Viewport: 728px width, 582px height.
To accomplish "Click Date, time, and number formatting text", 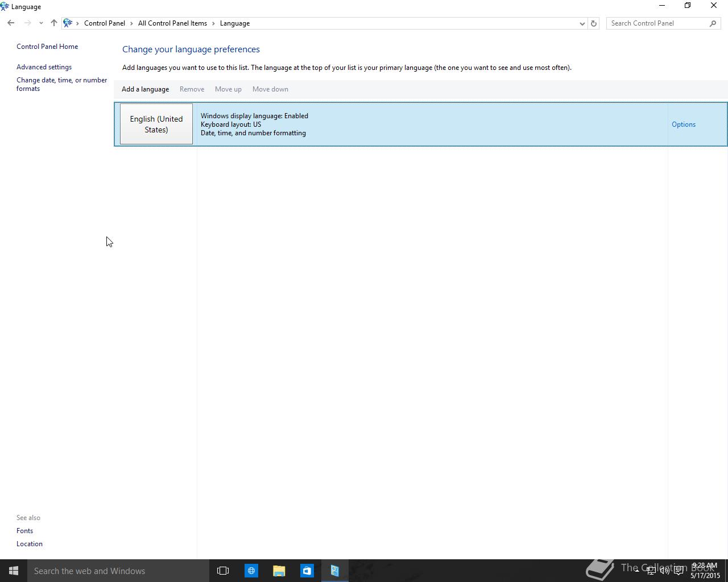I will point(253,133).
